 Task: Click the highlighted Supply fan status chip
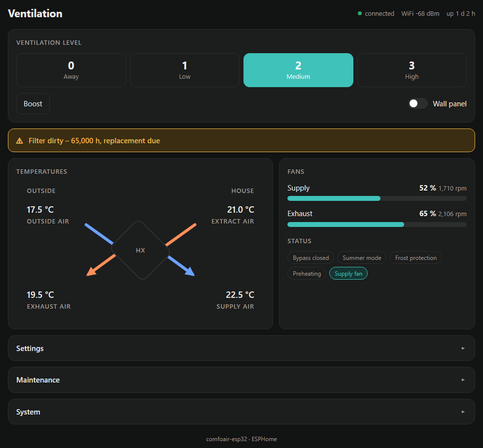point(348,274)
